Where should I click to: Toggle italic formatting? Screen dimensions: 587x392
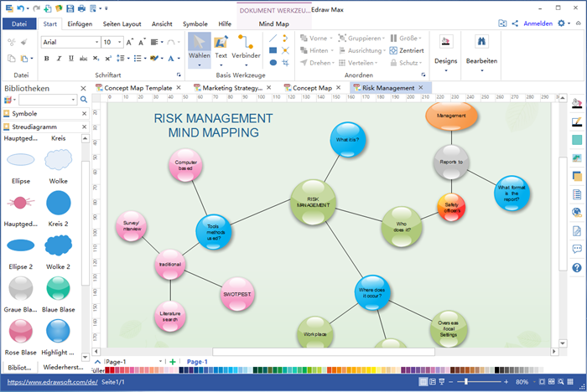59,59
